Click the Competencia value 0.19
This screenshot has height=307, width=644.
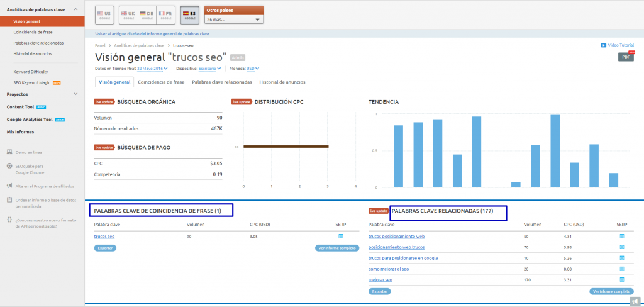218,174
